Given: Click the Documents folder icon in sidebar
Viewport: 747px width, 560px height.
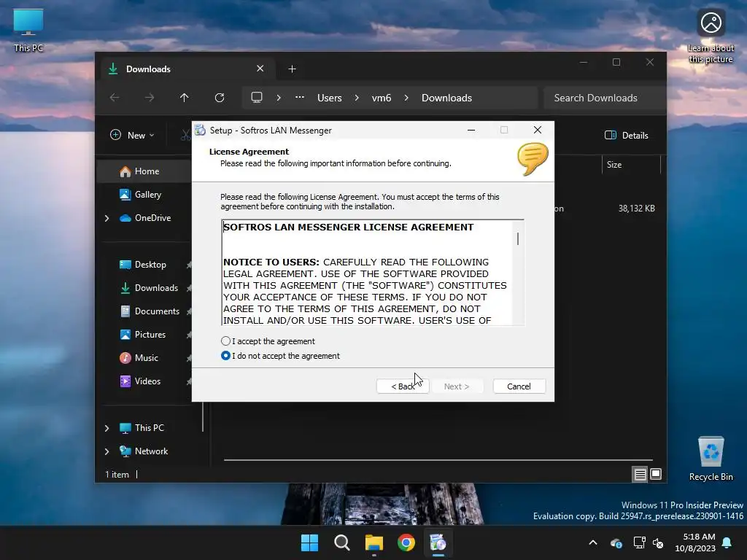Looking at the screenshot, I should pos(125,311).
